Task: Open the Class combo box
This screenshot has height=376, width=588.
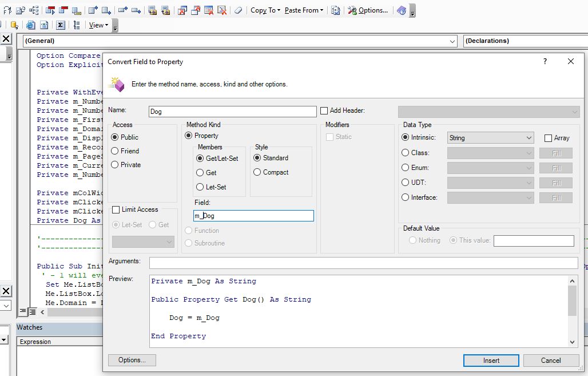Action: click(x=491, y=153)
